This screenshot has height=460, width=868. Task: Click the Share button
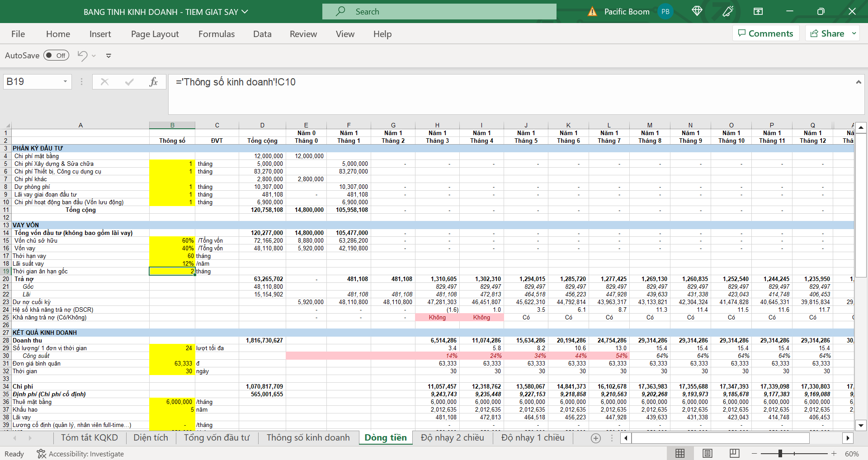click(827, 33)
